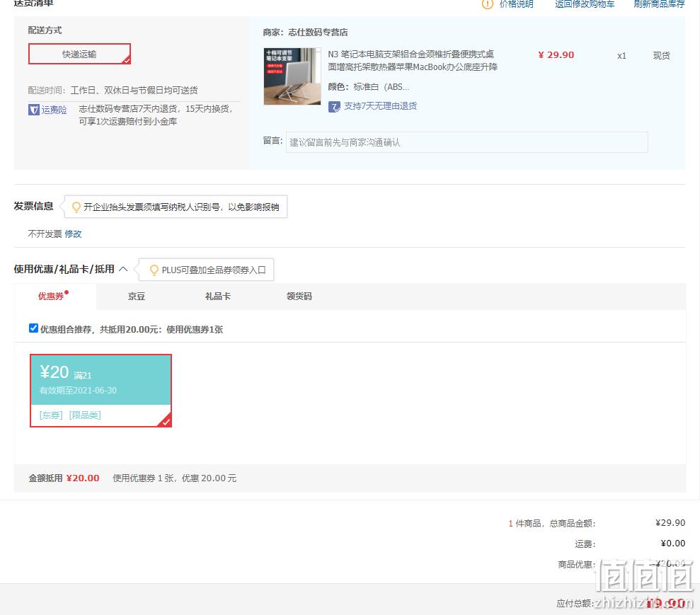Click the total goods amount ¥29.90
The image size is (700, 615).
tap(670, 522)
